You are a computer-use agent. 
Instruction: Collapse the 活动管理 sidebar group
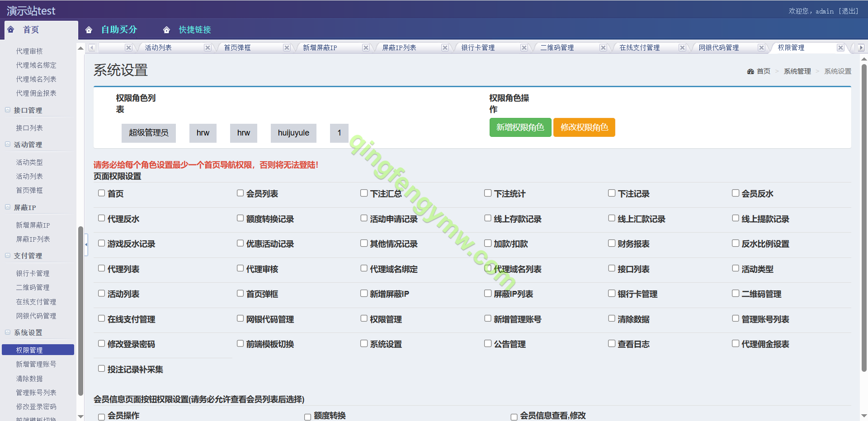pyautogui.click(x=8, y=145)
